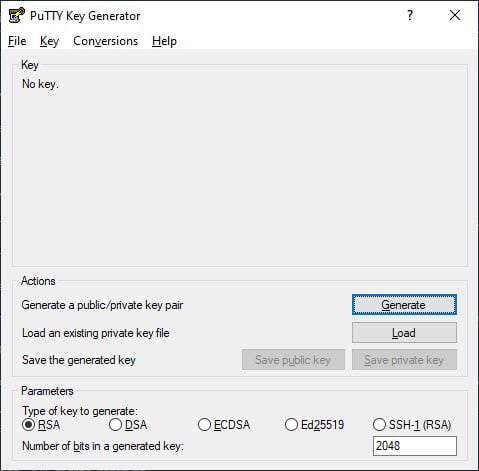Open the Help menu
Image resolution: width=479 pixels, height=471 pixels.
(164, 41)
